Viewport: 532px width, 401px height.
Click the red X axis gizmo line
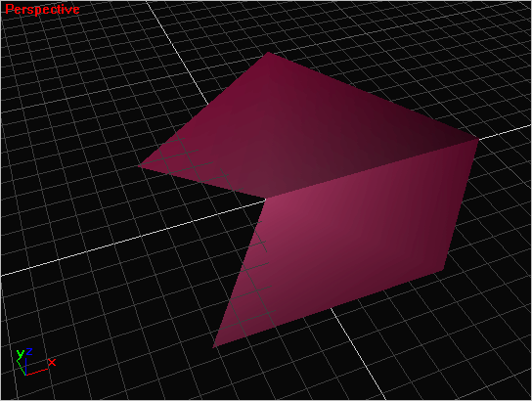[x=36, y=372]
